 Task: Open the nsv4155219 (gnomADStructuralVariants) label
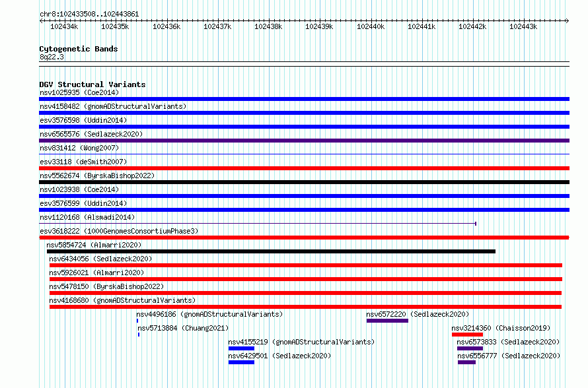tap(301, 342)
